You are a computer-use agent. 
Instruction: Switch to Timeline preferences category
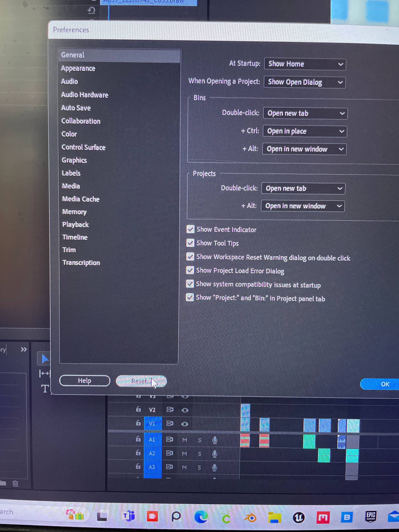[75, 237]
